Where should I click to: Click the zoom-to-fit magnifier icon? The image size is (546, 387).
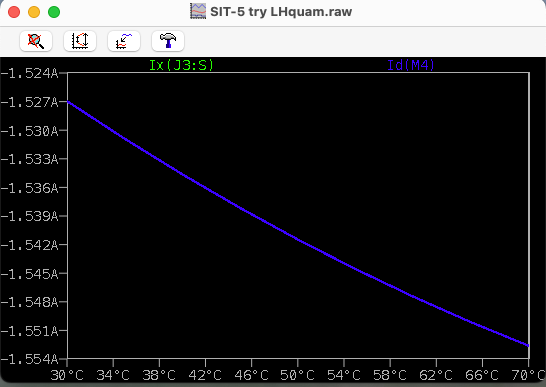coord(36,41)
